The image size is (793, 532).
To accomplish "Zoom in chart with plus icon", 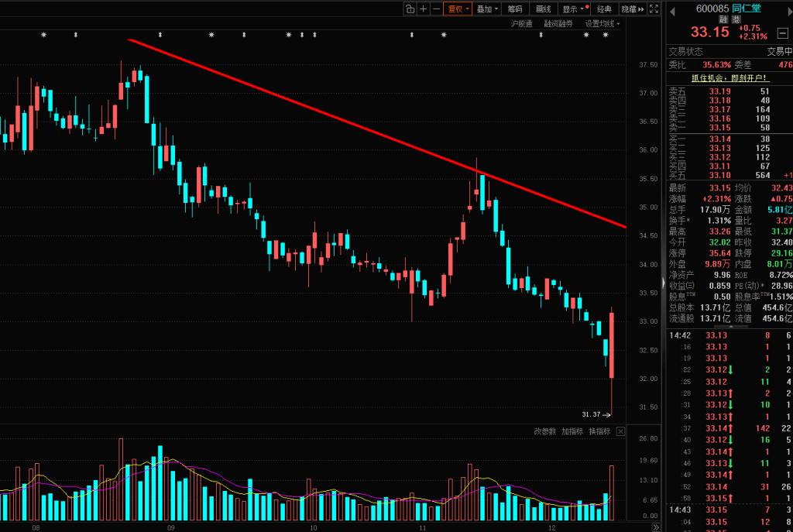I will click(423, 9).
